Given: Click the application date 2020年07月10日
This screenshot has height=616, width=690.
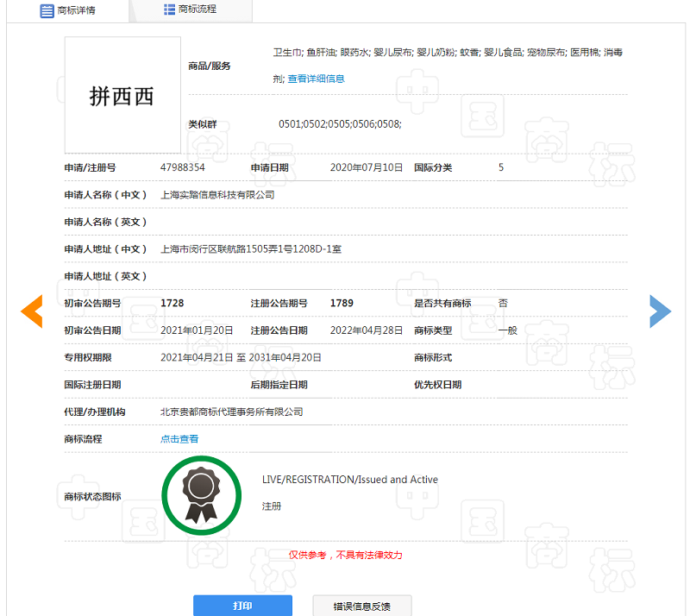Looking at the screenshot, I should 367,167.
